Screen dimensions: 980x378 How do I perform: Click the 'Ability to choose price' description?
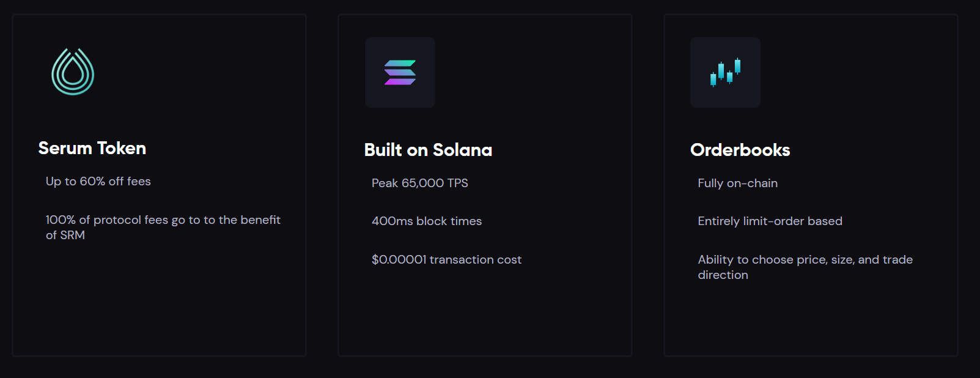click(805, 267)
